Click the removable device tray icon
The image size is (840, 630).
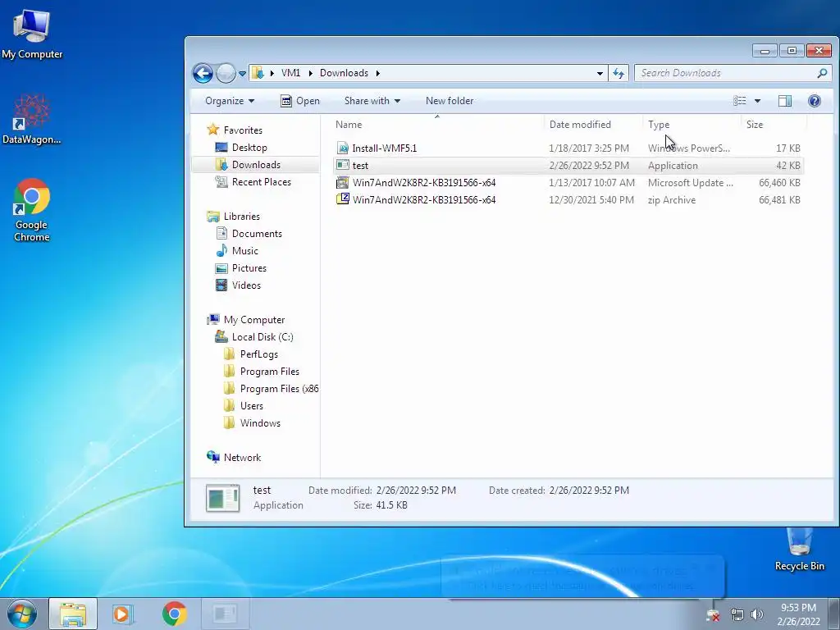pos(713,615)
